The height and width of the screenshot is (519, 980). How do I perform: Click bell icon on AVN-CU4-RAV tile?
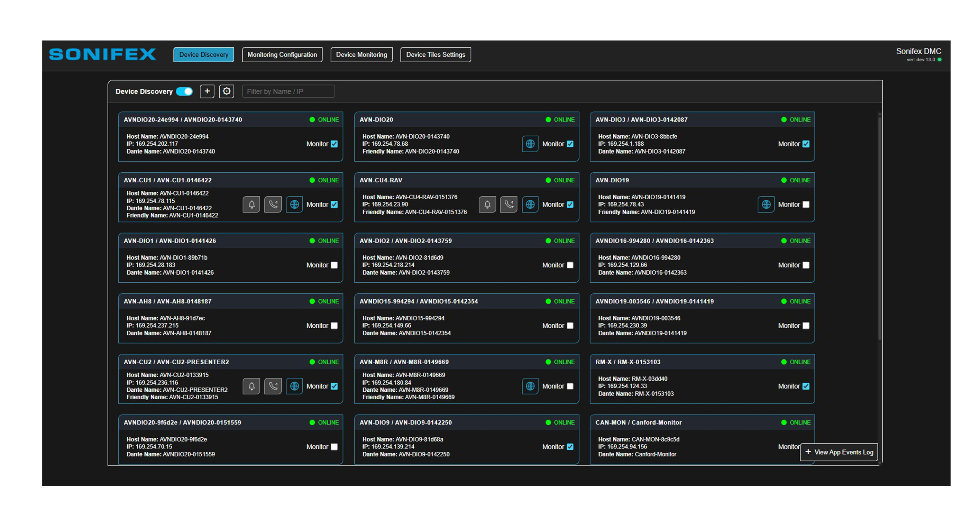(x=487, y=205)
